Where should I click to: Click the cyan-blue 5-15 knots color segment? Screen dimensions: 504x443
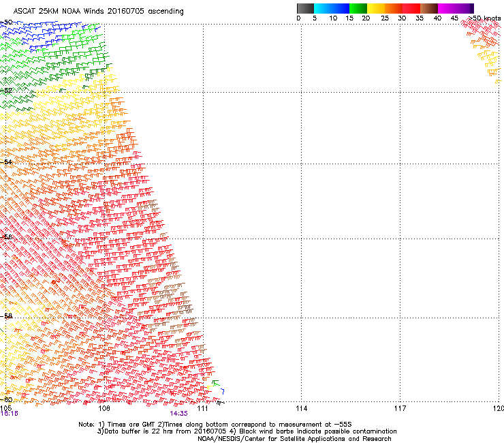click(332, 8)
